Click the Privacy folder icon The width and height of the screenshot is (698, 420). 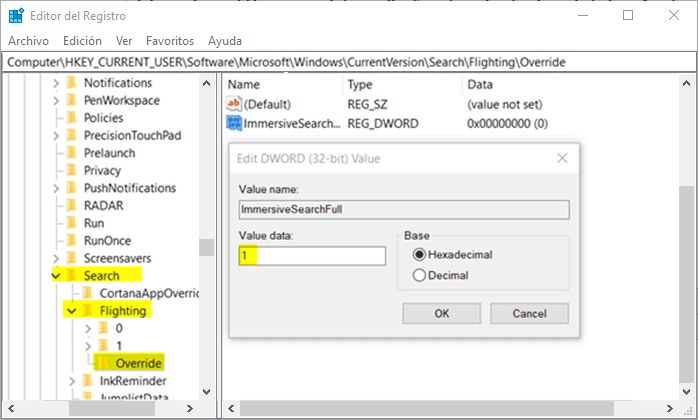71,170
